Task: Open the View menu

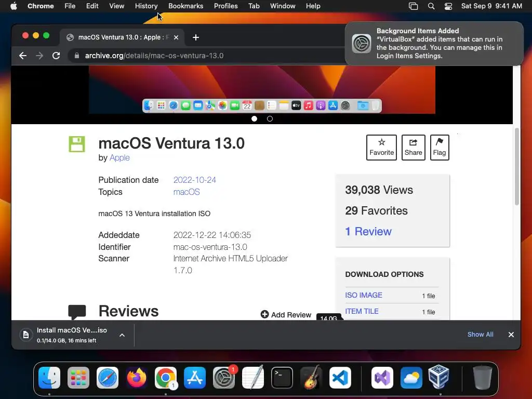Action: pos(117,6)
